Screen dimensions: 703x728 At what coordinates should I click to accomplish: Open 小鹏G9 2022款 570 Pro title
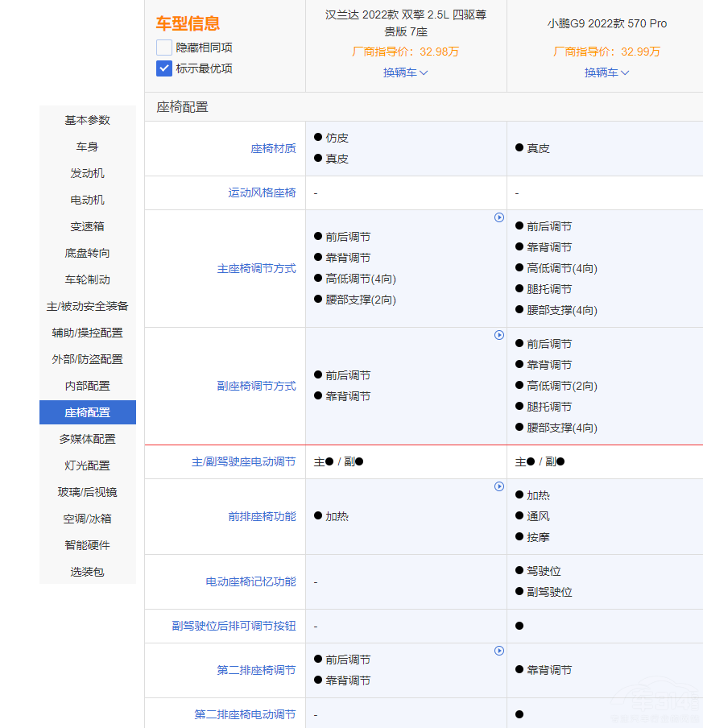click(606, 23)
